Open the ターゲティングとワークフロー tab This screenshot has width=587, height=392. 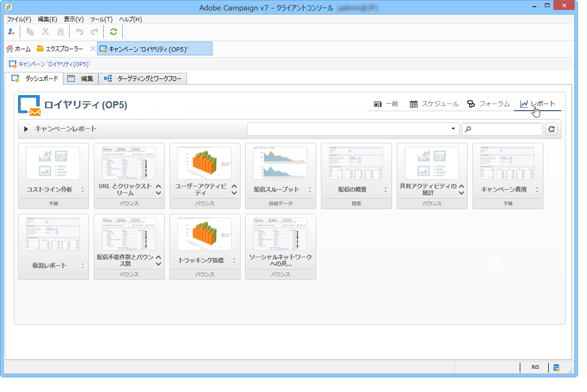pyautogui.click(x=142, y=78)
